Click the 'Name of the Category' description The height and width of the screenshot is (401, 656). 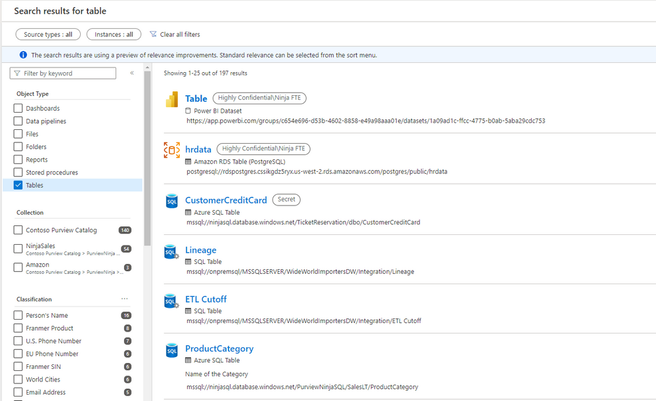click(216, 374)
